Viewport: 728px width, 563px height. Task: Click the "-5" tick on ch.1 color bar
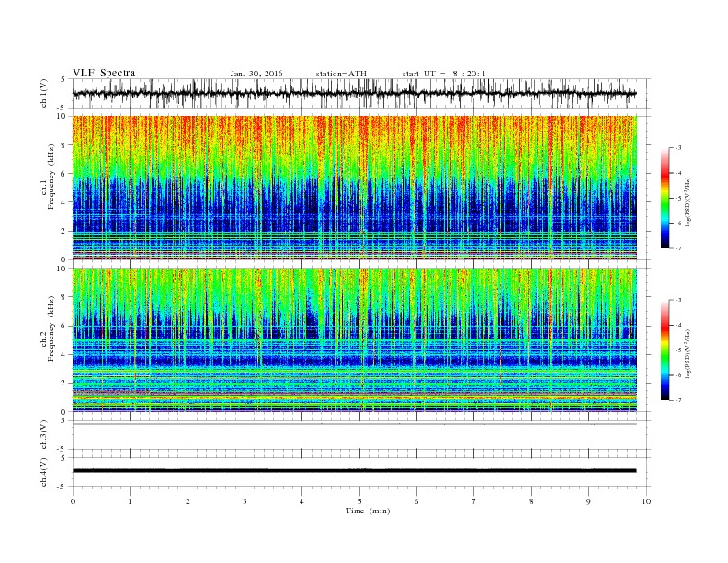coord(678,199)
